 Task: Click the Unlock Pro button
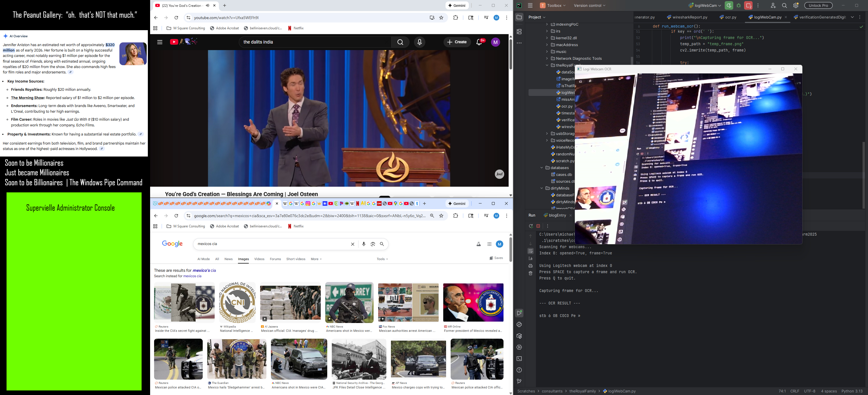point(818,6)
